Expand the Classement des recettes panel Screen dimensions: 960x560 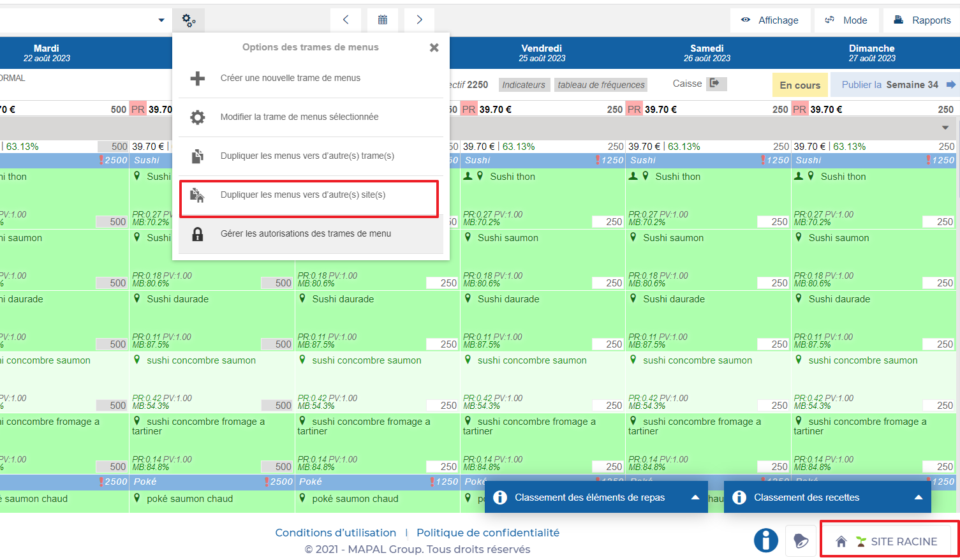[x=827, y=497]
